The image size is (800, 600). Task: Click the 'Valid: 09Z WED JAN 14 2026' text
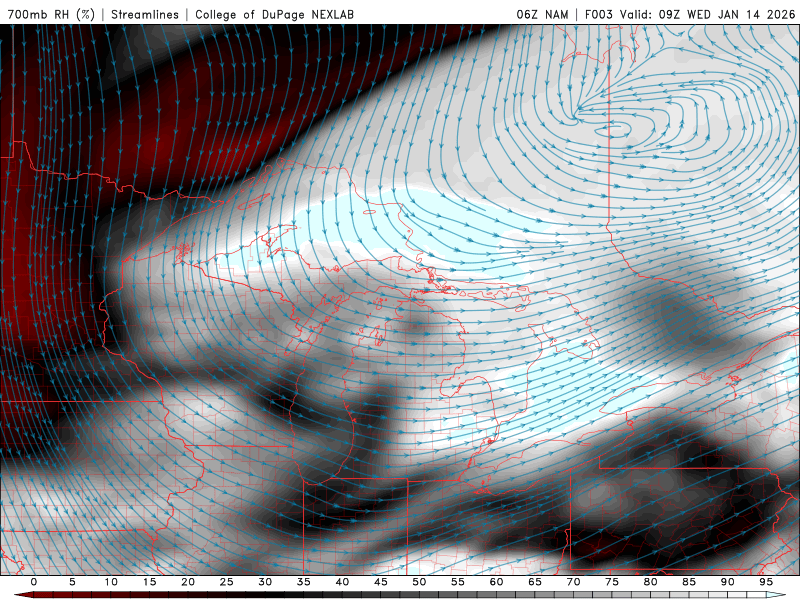pos(708,14)
